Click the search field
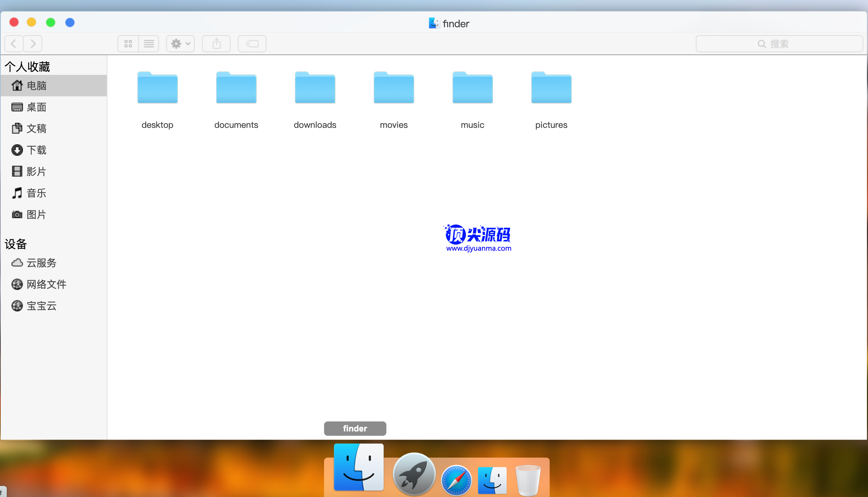 [x=779, y=44]
